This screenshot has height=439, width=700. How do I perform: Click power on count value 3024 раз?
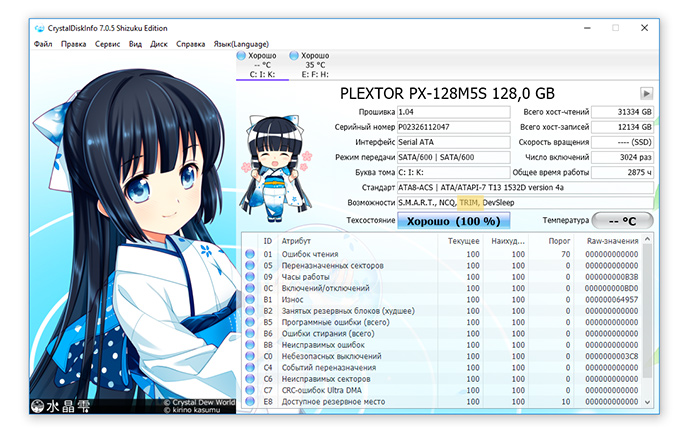coord(622,157)
